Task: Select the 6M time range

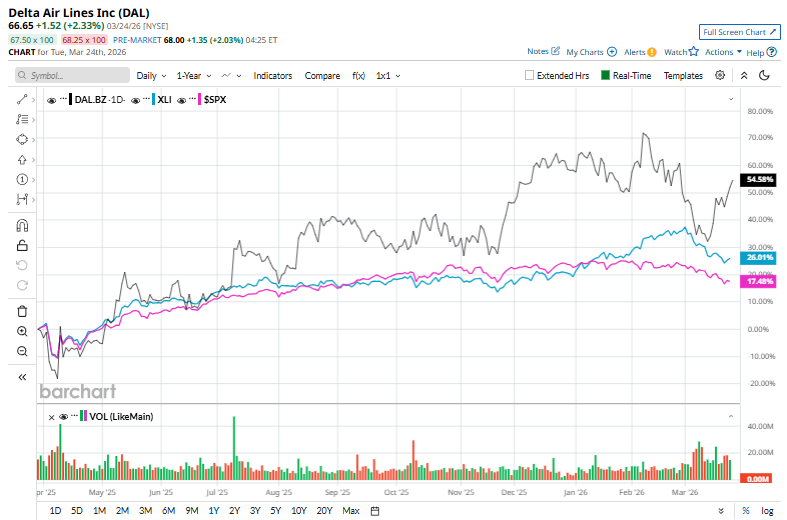Action: [169, 511]
